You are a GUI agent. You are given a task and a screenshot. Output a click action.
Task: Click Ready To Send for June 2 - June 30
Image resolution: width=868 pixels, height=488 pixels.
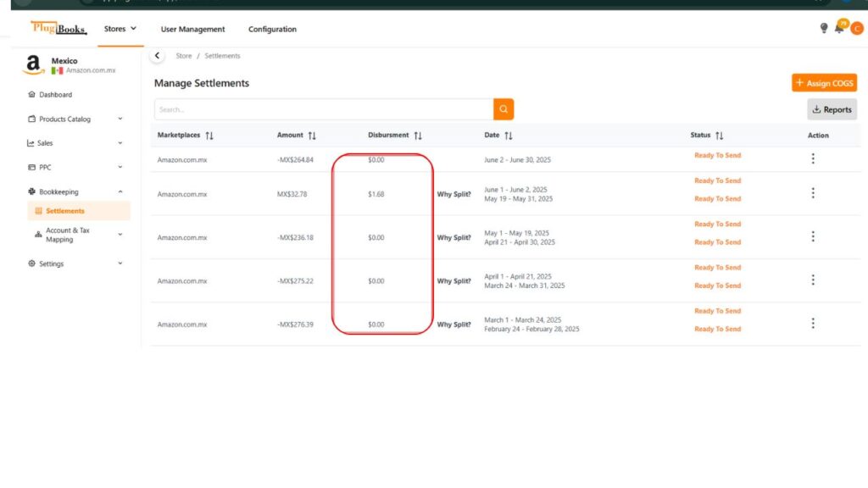717,156
